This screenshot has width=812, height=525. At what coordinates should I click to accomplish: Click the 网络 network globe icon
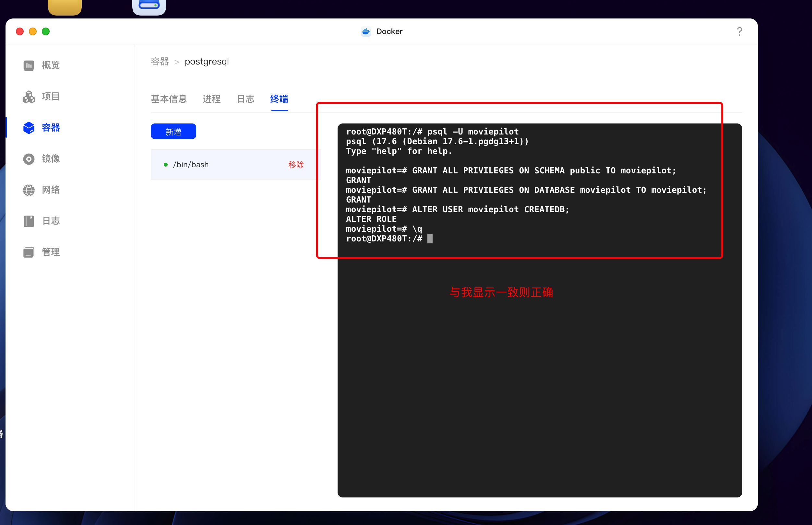coord(29,190)
